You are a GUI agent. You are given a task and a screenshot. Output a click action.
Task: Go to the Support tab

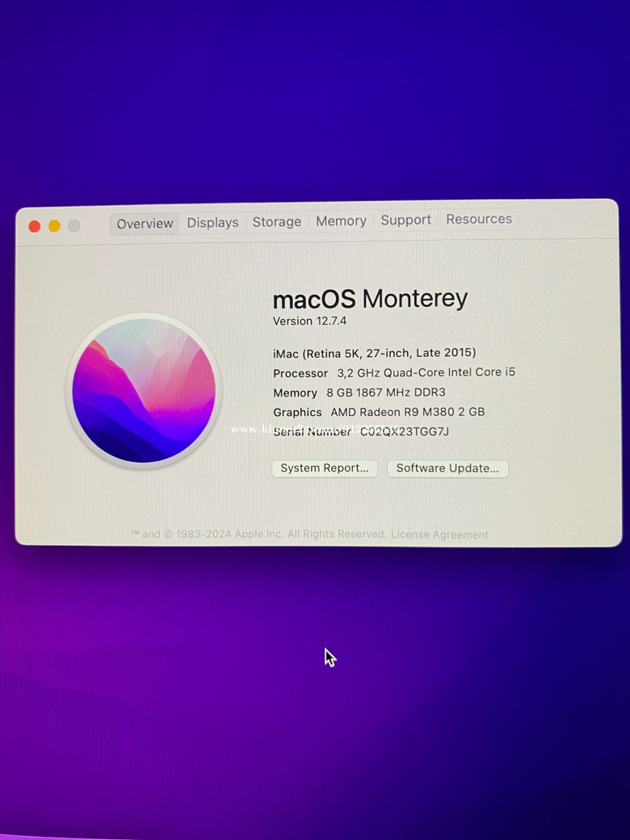point(406,220)
